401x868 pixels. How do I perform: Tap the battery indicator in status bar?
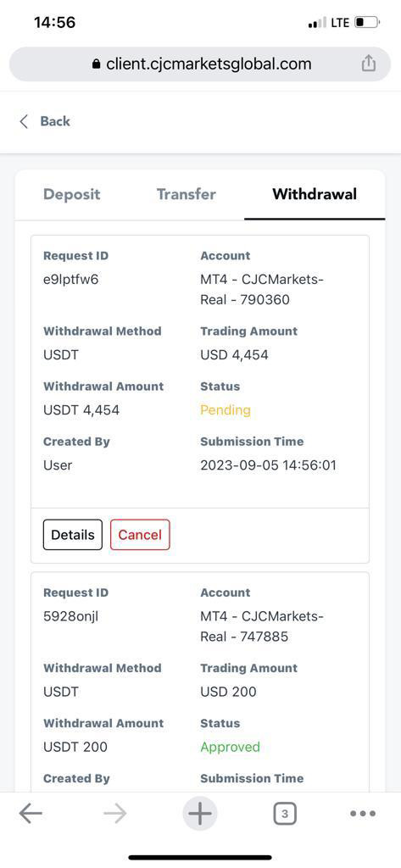366,23
